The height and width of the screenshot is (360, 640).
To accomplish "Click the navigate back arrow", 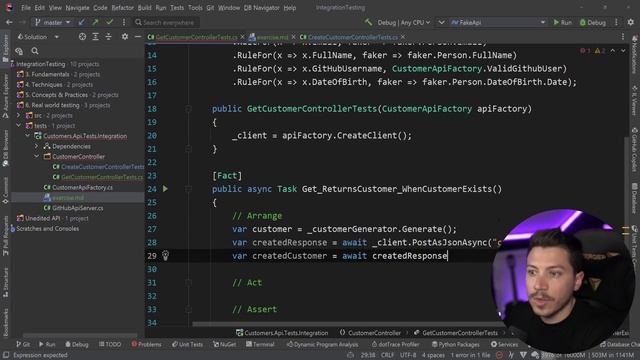I will coord(9,22).
